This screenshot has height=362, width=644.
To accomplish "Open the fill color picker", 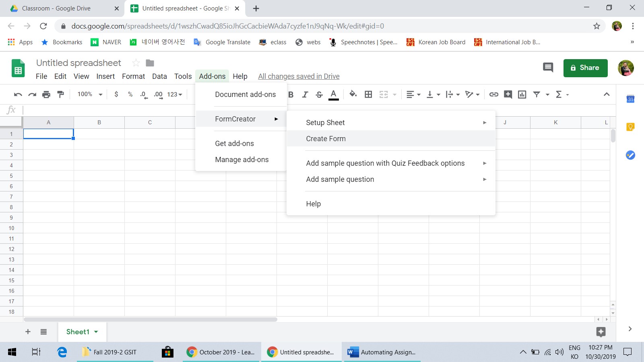I will [353, 95].
